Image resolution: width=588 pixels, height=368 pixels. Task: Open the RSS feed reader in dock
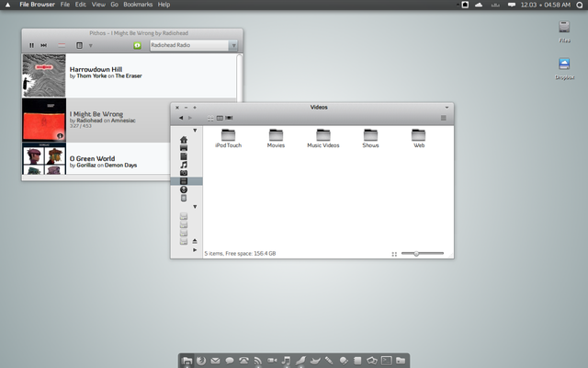258,361
